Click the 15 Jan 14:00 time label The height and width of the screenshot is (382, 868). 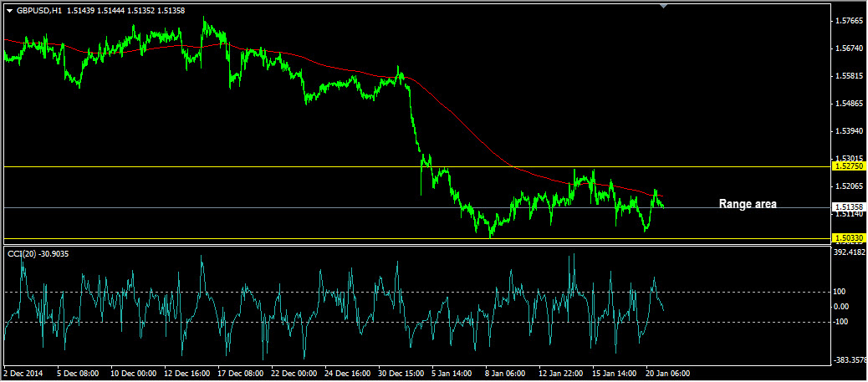615,373
